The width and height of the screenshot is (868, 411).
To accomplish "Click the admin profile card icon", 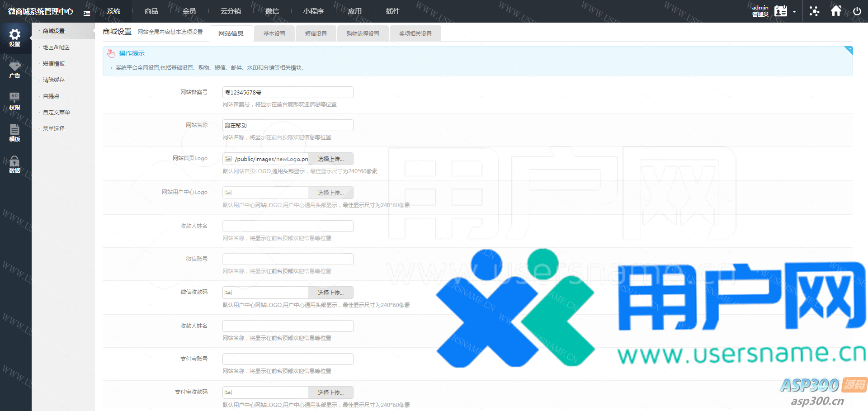I will 781,11.
